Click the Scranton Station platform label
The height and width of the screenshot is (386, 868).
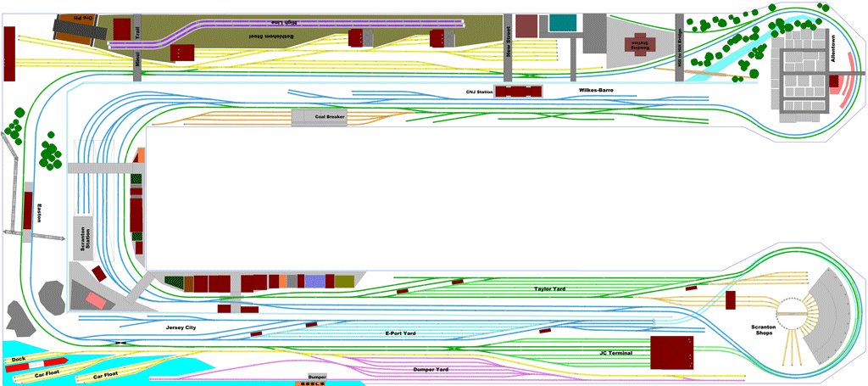84,243
